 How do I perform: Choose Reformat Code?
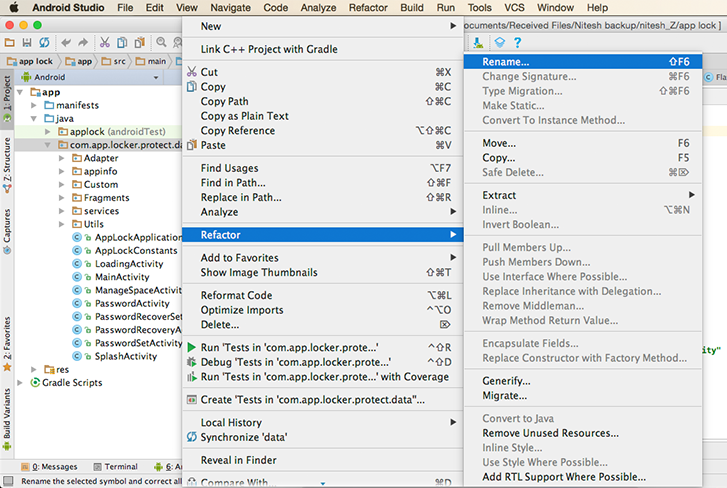click(323, 295)
